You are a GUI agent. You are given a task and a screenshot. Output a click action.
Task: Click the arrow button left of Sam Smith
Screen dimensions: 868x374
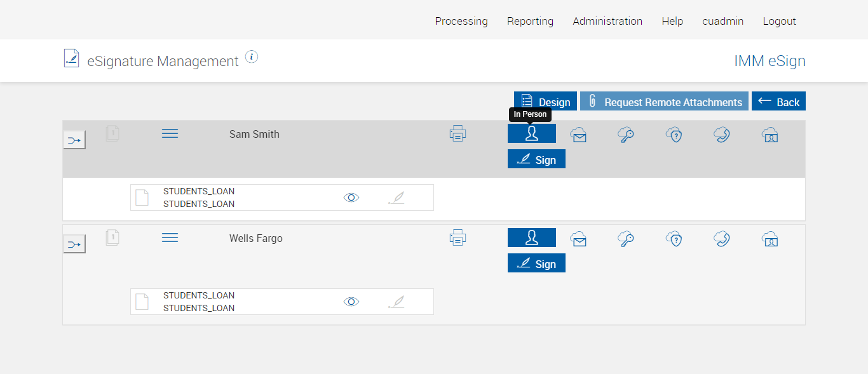pyautogui.click(x=74, y=140)
